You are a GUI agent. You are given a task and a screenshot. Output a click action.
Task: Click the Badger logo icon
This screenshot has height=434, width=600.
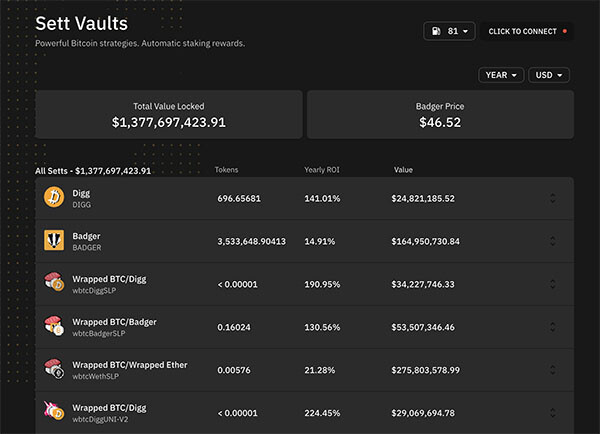54,240
